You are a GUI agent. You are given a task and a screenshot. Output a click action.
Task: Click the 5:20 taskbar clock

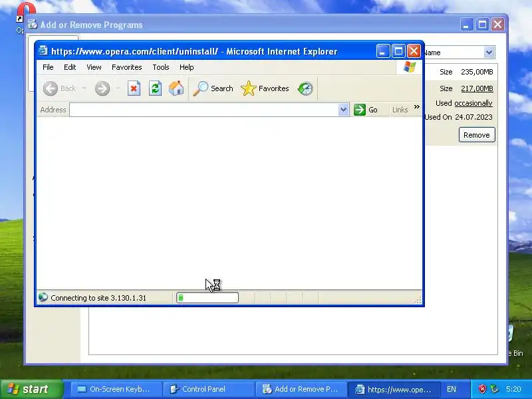click(513, 389)
